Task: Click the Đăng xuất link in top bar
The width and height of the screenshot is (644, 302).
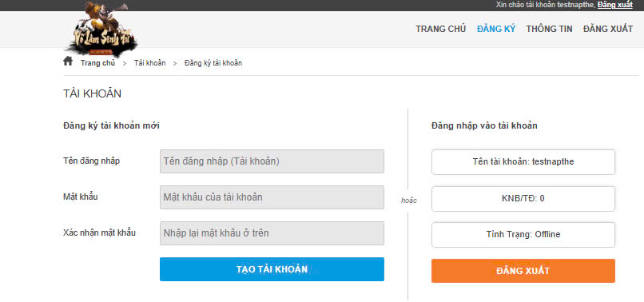Action: tap(615, 5)
